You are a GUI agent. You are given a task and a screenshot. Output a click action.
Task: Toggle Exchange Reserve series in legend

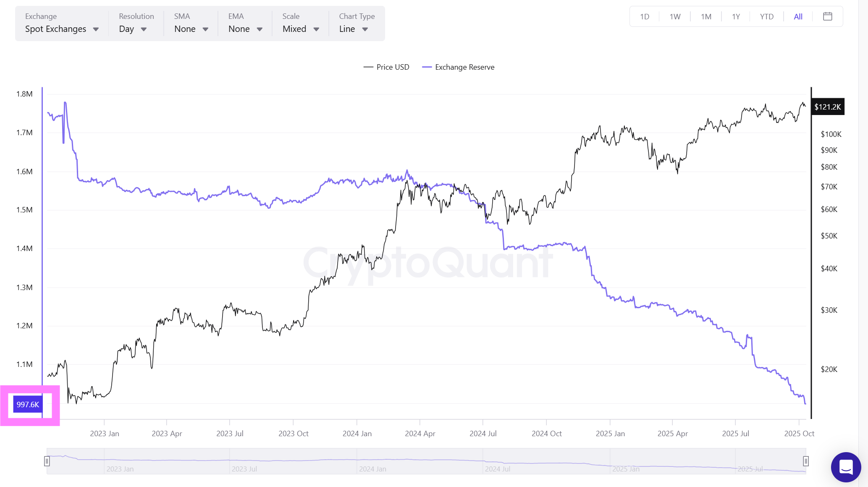click(x=459, y=67)
